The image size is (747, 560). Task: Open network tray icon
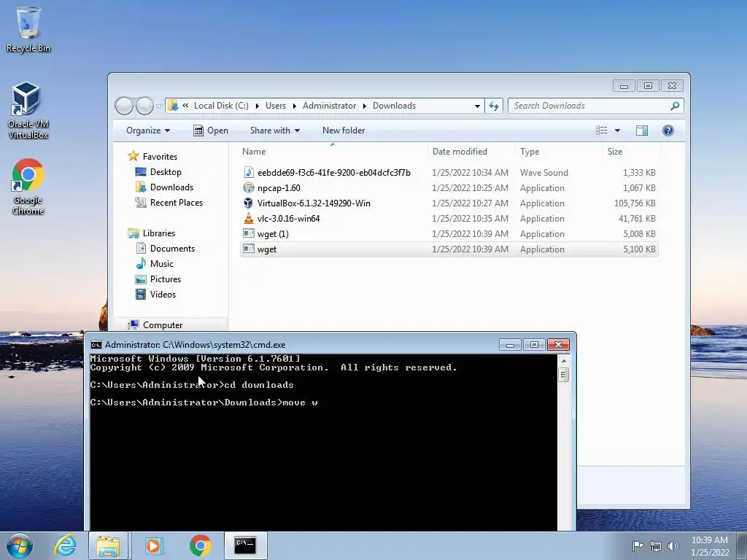pyautogui.click(x=656, y=545)
